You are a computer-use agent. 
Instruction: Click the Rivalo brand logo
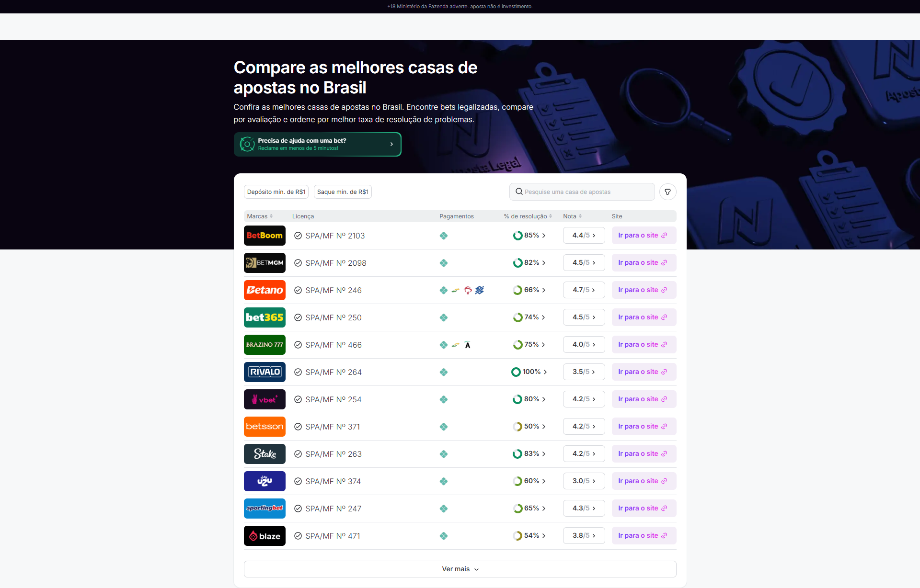tap(264, 372)
